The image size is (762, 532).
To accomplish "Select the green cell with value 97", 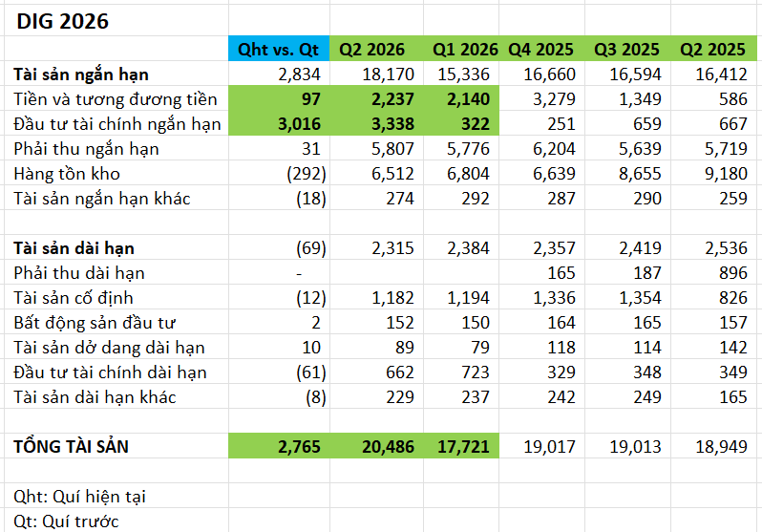I will click(x=279, y=98).
